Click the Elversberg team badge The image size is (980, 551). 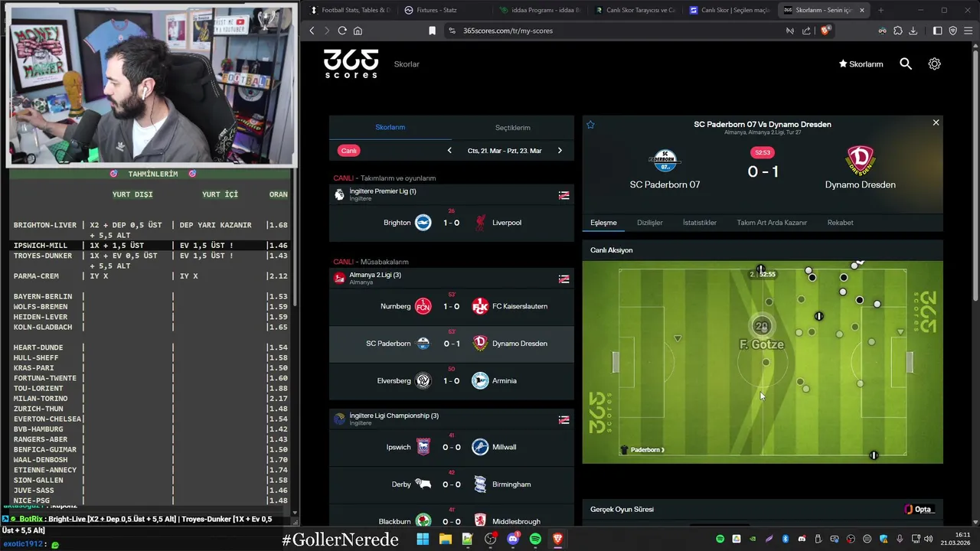423,380
